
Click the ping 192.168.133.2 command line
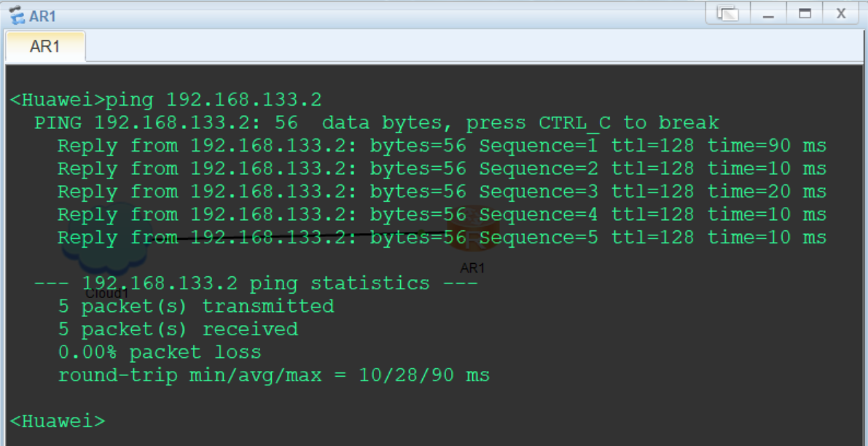tap(165, 100)
